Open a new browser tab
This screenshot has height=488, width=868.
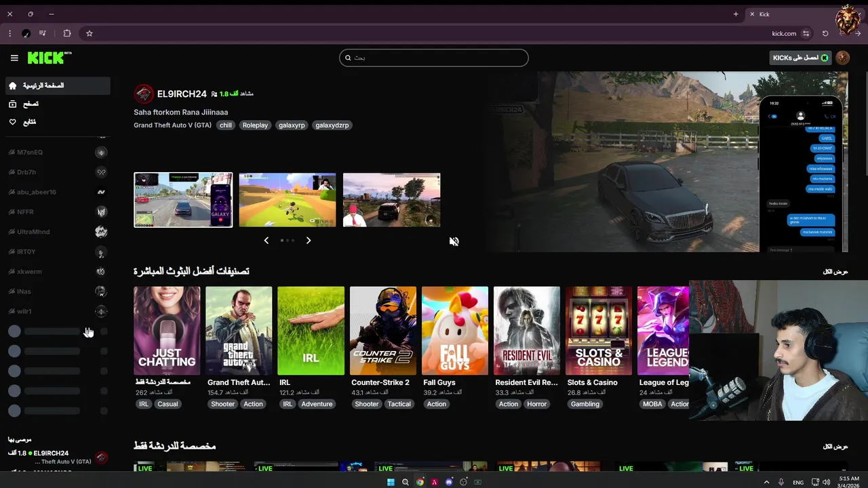(736, 14)
